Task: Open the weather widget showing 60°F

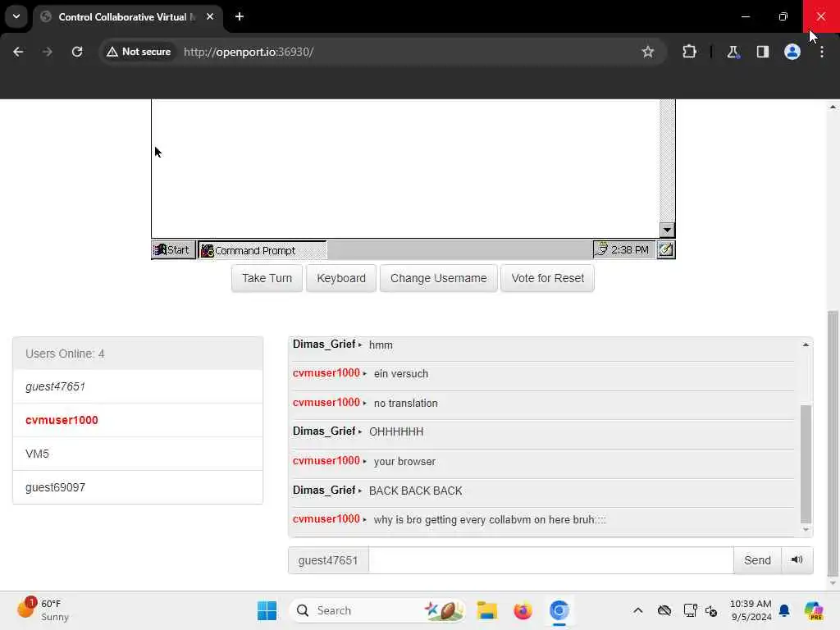Action: point(44,609)
